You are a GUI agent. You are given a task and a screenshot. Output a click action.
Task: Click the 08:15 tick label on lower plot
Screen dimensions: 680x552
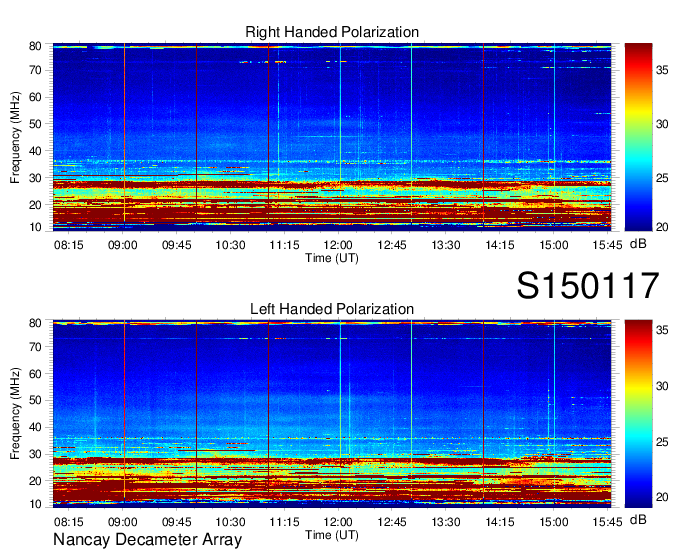(x=69, y=522)
